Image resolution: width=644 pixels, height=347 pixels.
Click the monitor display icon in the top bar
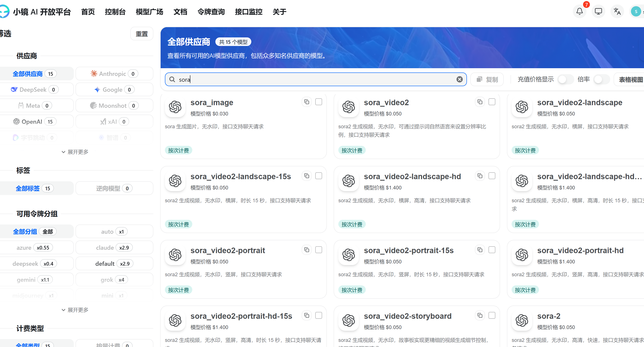[x=598, y=11]
